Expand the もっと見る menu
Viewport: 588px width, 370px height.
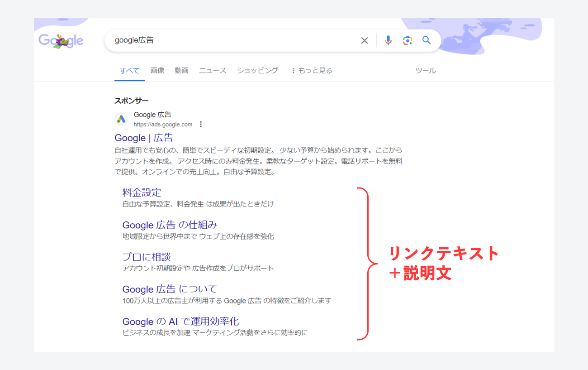[x=312, y=71]
